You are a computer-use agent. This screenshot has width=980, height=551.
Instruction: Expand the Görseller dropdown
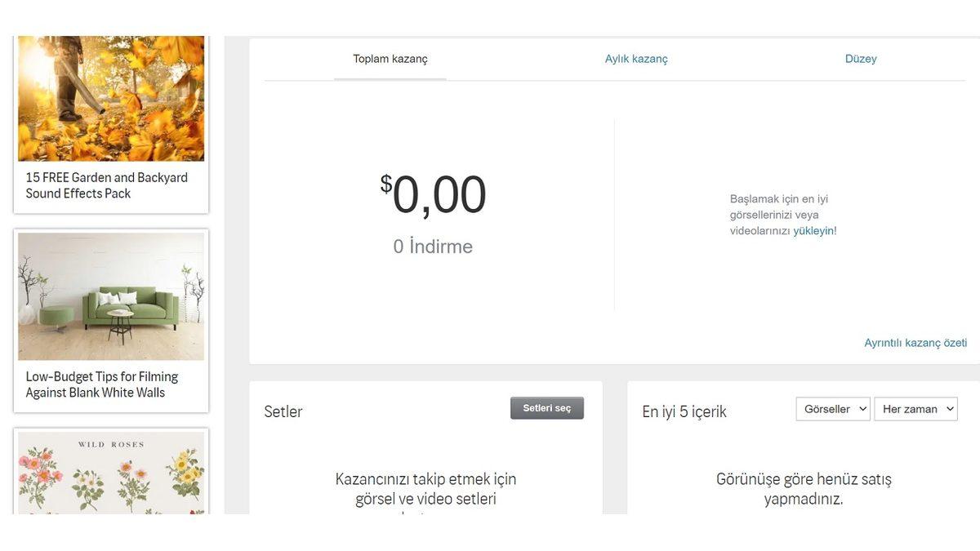(832, 409)
